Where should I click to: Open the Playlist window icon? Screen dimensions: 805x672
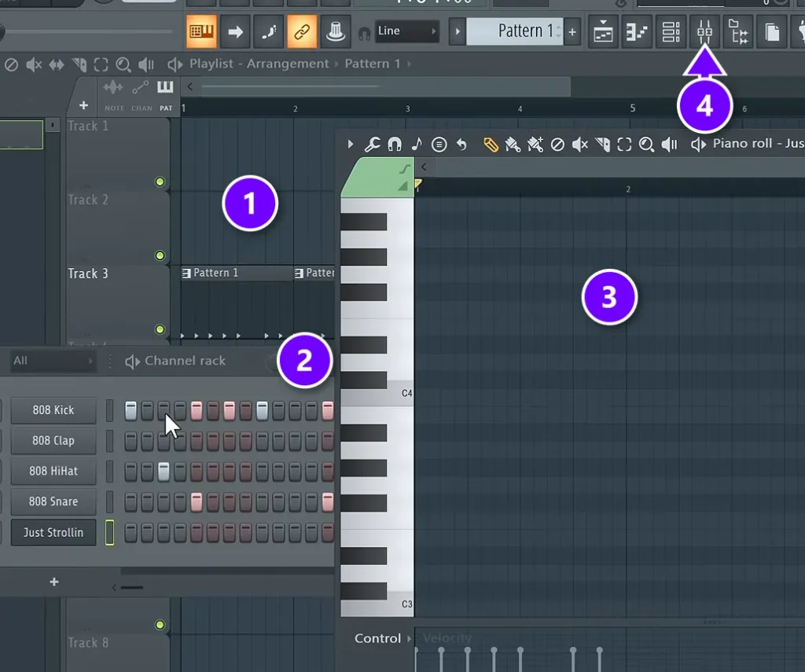(603, 31)
